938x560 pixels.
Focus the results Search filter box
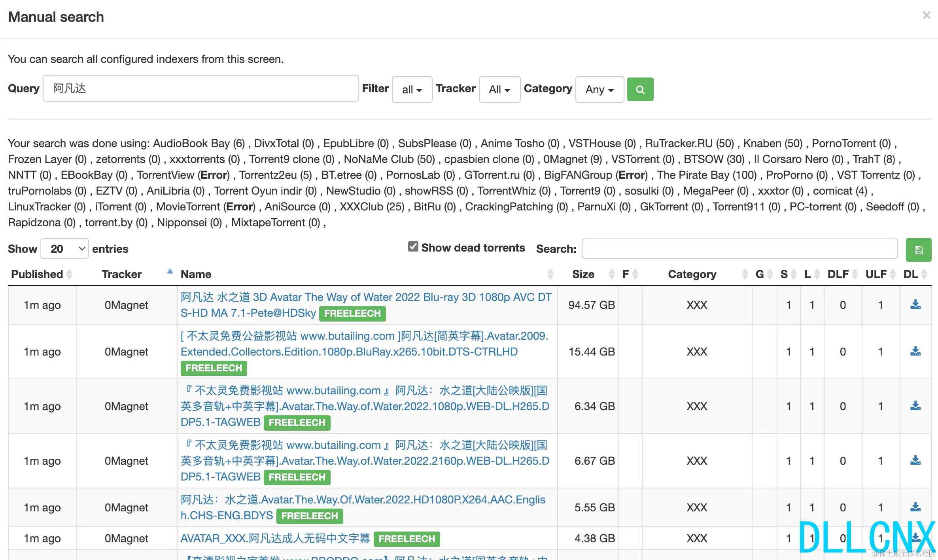[x=739, y=249]
